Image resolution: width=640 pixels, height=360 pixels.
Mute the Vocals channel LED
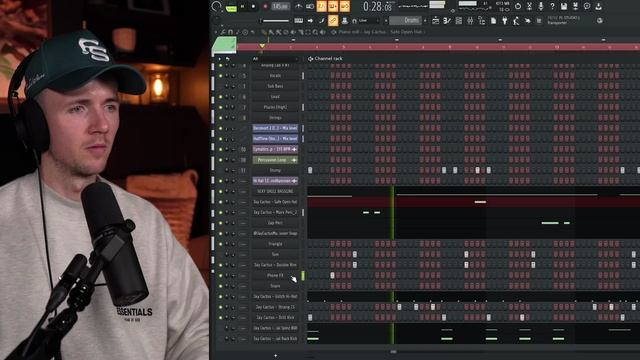(x=220, y=76)
